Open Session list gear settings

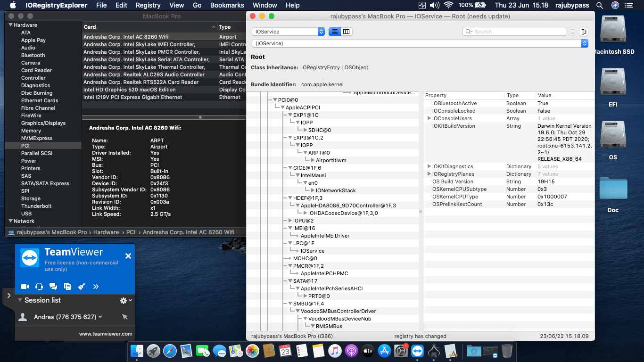click(125, 300)
